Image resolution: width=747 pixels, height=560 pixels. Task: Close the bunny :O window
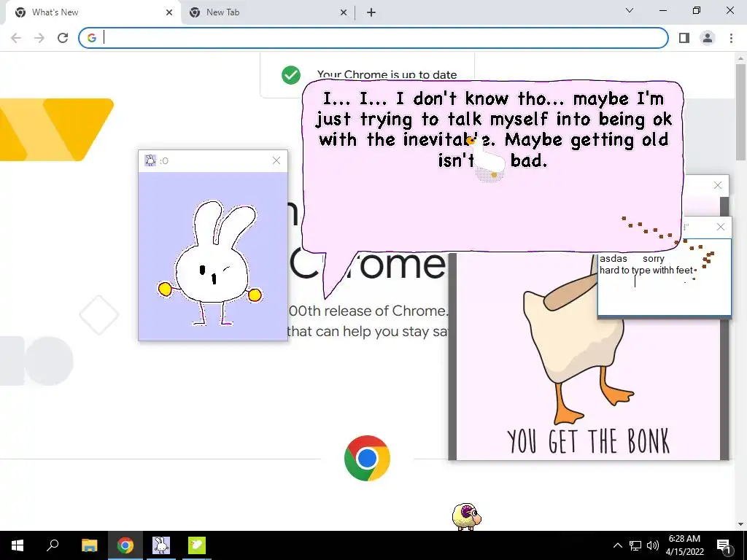pos(276,160)
